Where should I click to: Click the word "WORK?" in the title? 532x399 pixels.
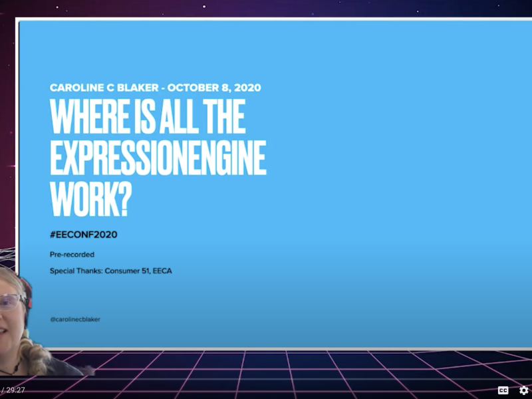pyautogui.click(x=89, y=198)
